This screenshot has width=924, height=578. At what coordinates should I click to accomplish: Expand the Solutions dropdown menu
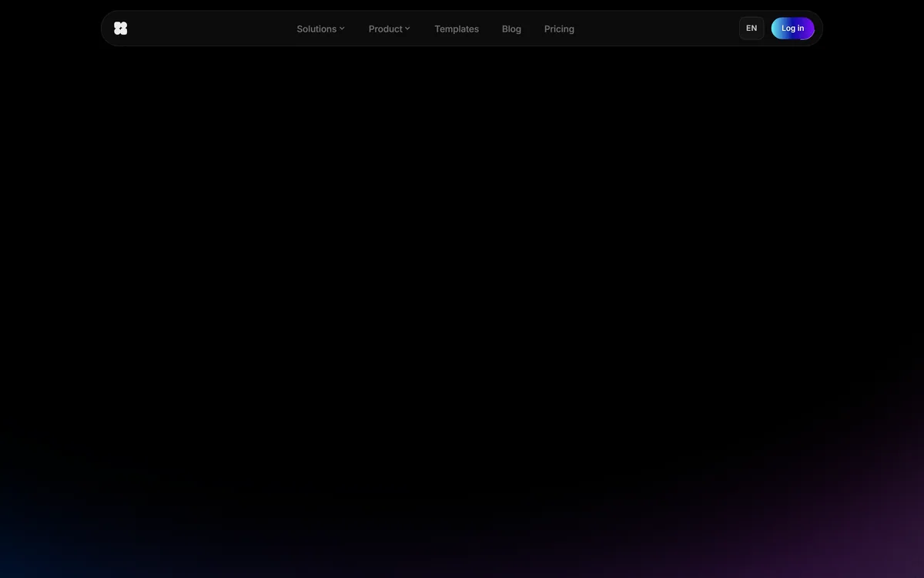(320, 29)
